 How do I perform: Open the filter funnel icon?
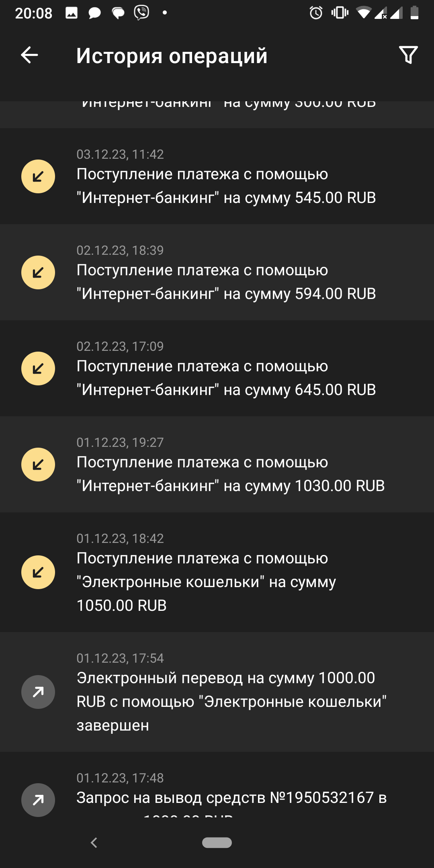click(x=408, y=55)
